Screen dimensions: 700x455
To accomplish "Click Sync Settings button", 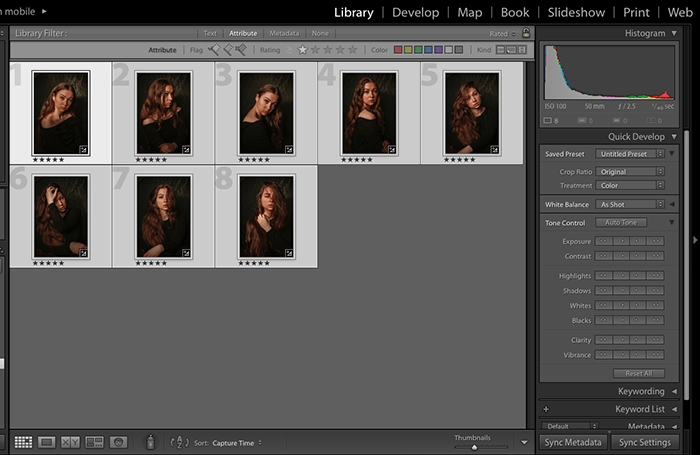I will point(645,442).
